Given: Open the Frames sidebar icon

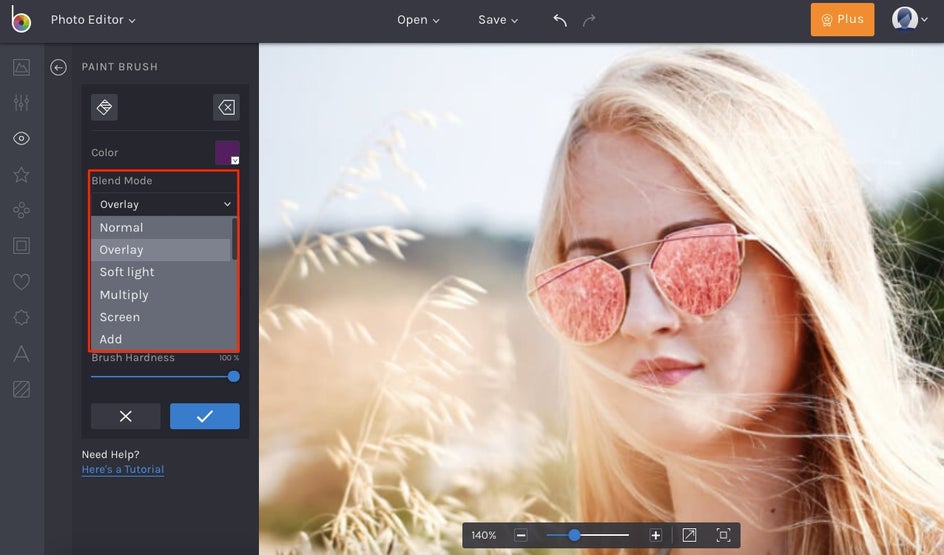Looking at the screenshot, I should point(21,246).
